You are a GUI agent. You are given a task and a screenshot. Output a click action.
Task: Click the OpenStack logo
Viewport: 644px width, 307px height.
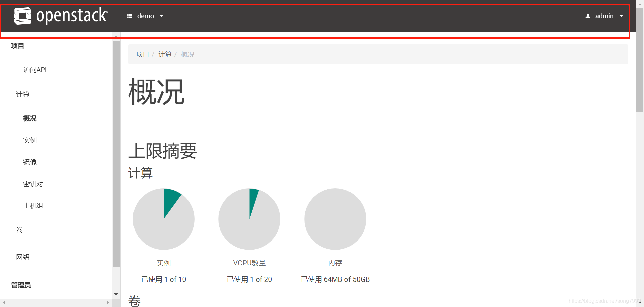61,16
